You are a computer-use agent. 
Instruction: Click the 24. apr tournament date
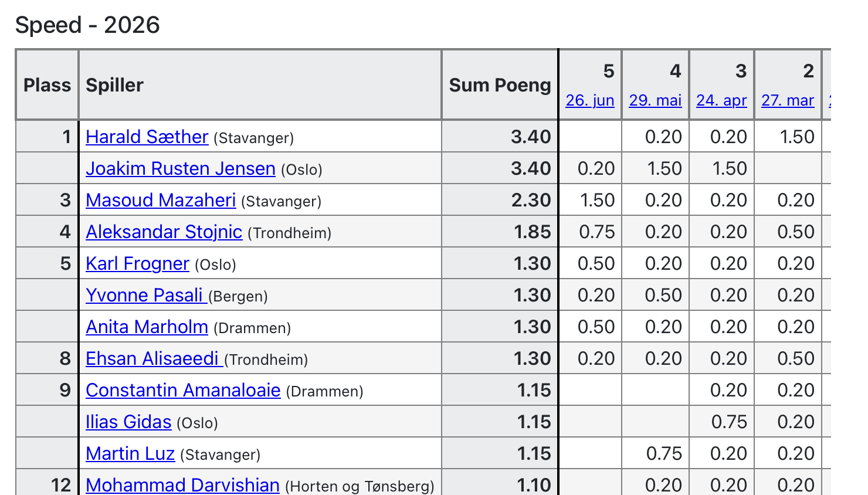click(721, 100)
